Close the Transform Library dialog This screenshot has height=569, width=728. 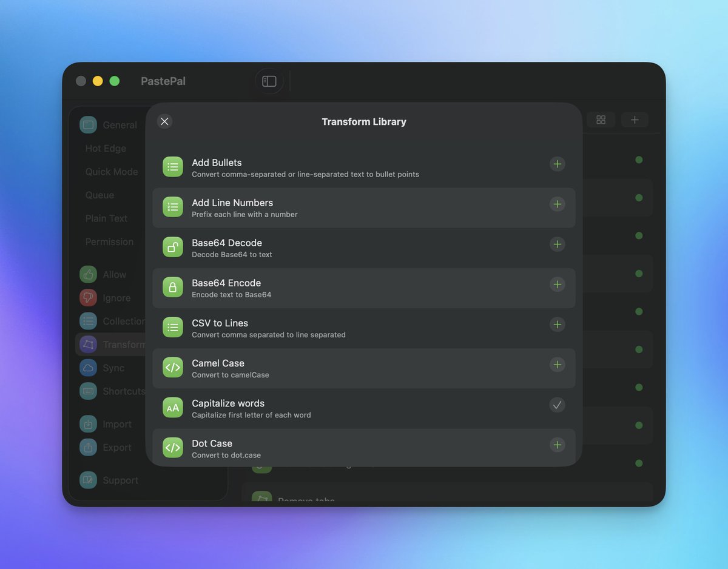[164, 121]
